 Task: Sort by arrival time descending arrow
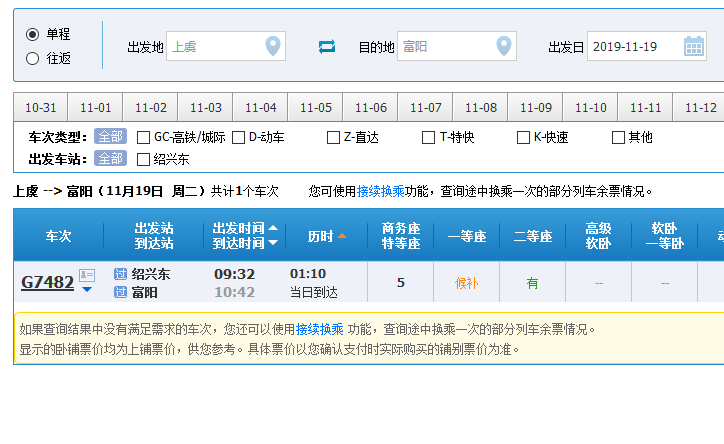(x=273, y=243)
